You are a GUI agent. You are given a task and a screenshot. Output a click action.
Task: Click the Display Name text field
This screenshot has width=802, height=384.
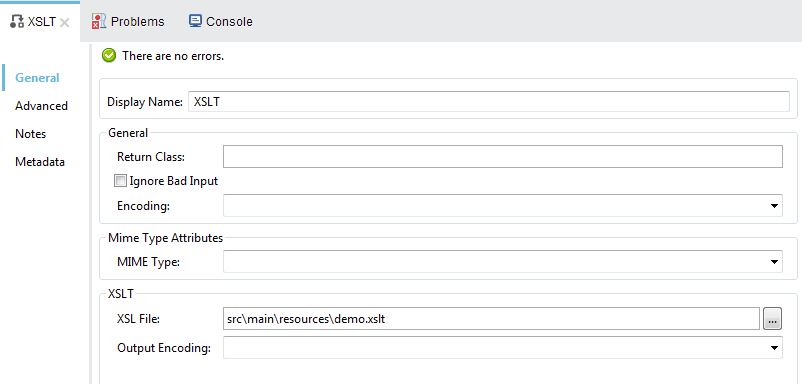489,101
